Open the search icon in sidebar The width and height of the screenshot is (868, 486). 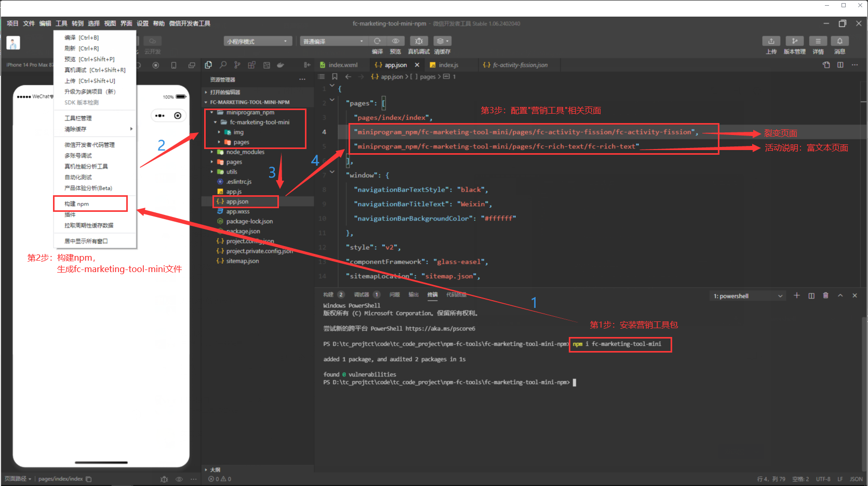[223, 65]
